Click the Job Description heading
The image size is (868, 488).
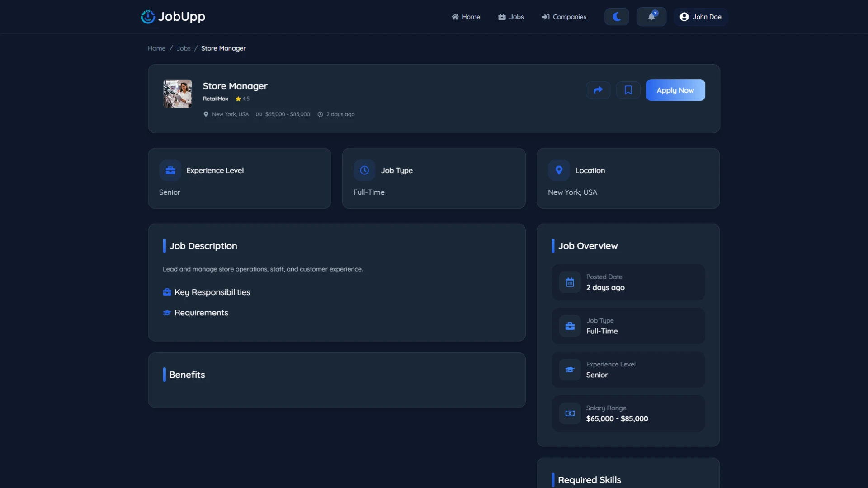tap(203, 246)
